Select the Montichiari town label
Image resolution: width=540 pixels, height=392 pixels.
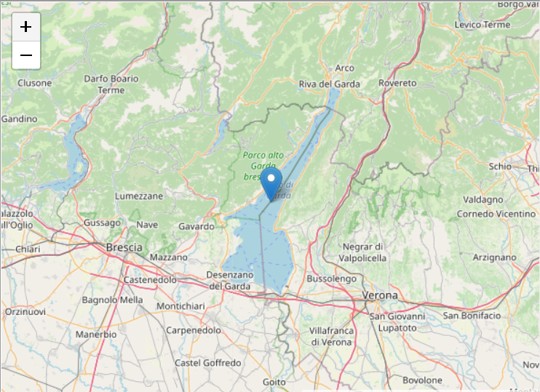point(180,306)
